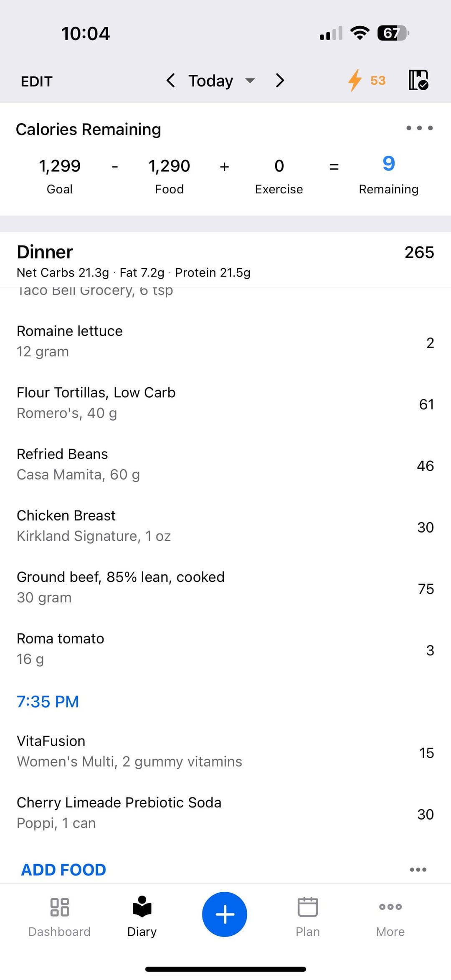Switch to the Dashboard tab
451x980 pixels.
click(x=59, y=917)
